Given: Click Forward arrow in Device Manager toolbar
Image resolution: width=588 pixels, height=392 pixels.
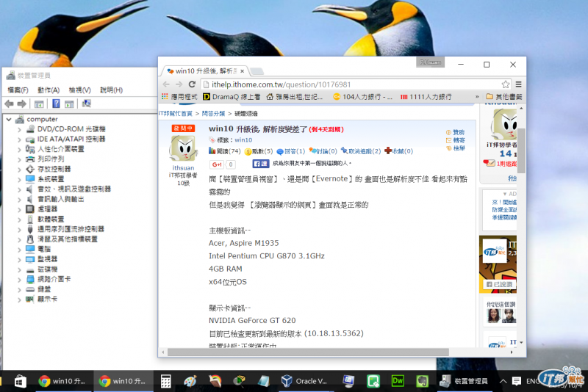Looking at the screenshot, I should tap(22, 104).
